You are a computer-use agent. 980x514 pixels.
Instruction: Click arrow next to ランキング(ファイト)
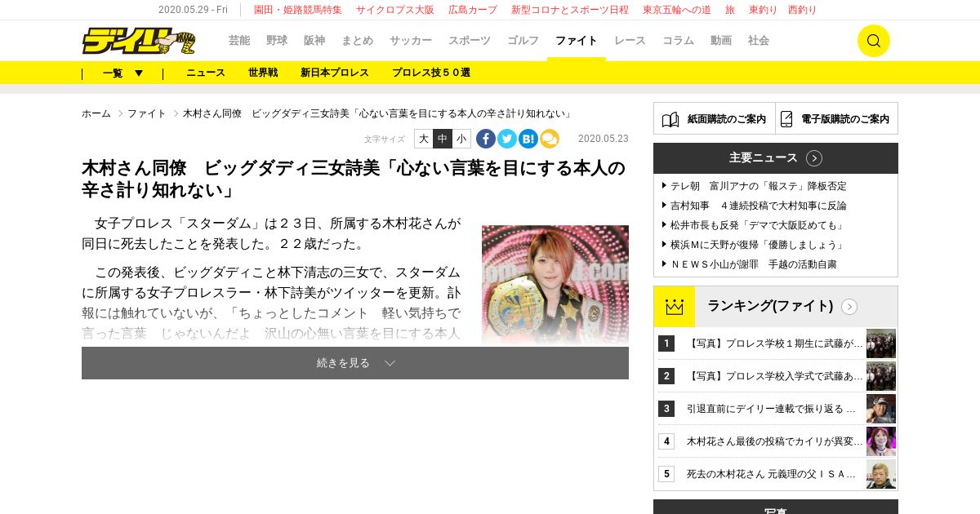tap(849, 307)
